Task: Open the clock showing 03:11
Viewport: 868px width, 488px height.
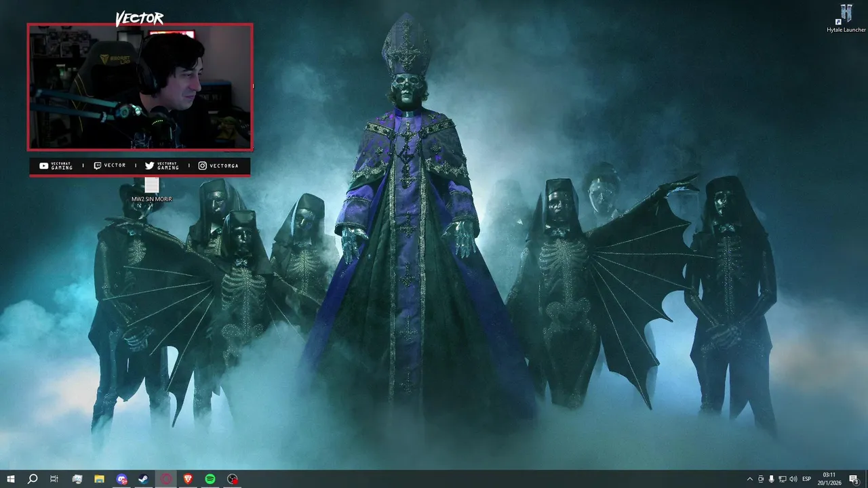Action: (x=829, y=479)
